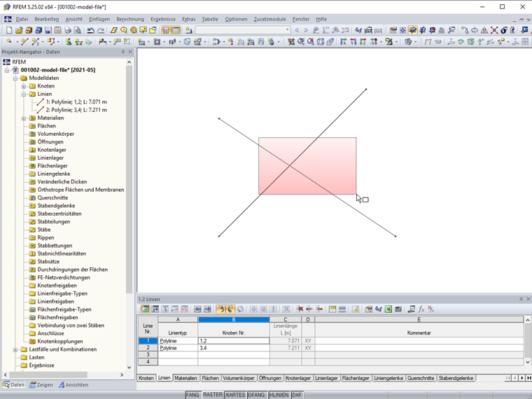
Task: Select the new line tool icon
Action: pyautogui.click(x=24, y=42)
